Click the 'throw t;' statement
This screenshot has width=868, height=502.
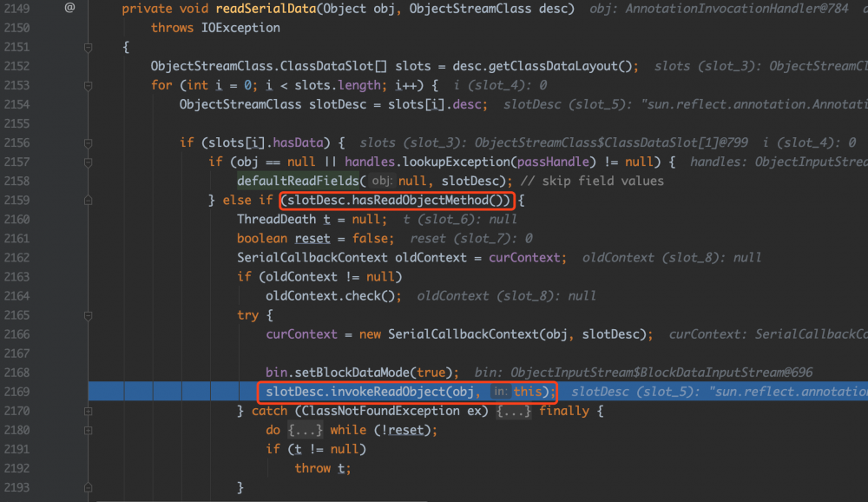click(x=322, y=468)
